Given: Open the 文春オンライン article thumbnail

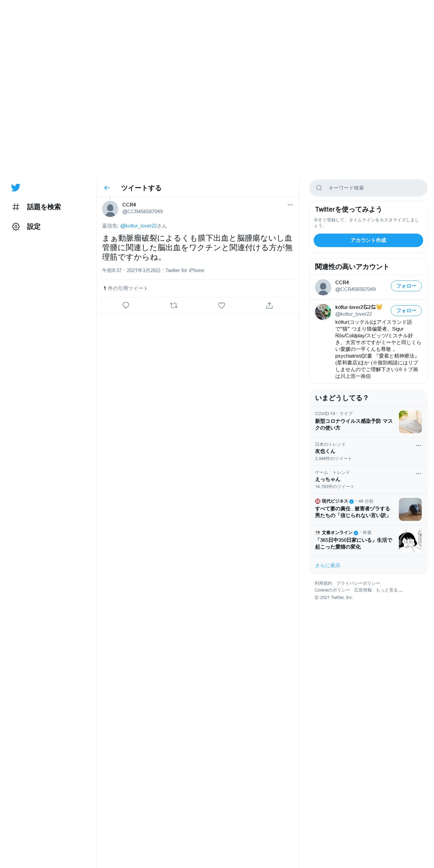Looking at the screenshot, I should coord(410,541).
